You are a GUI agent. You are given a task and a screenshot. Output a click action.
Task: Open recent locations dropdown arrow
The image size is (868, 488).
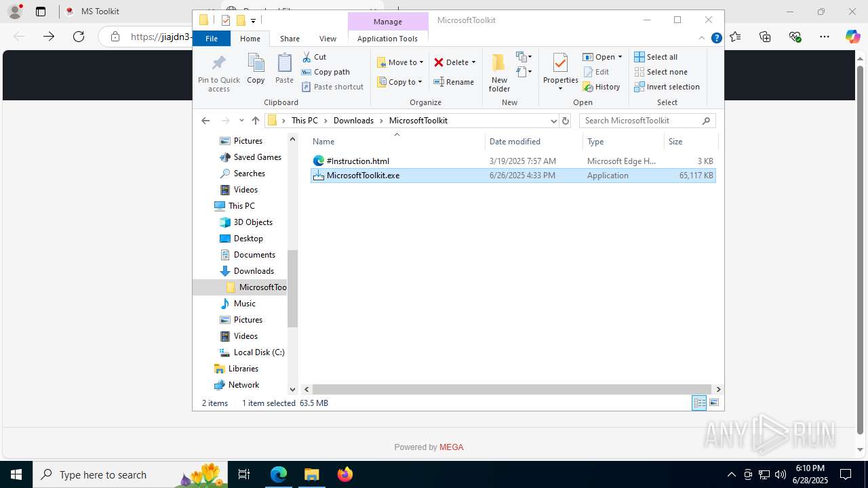pos(241,121)
